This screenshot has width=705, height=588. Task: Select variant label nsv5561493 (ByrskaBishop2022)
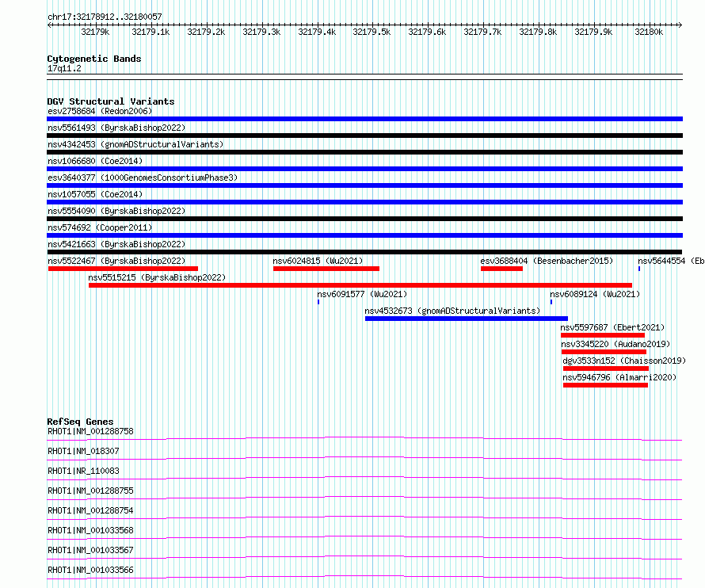coord(116,128)
